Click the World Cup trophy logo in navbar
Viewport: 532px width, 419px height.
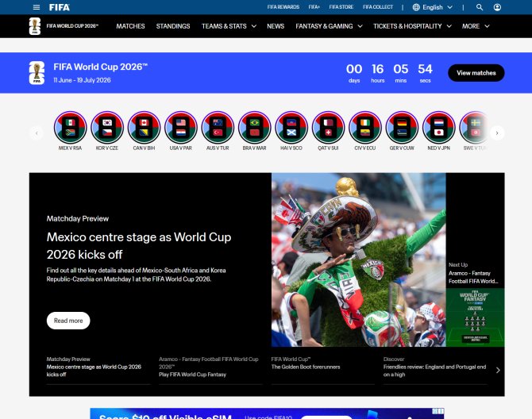[x=35, y=26]
